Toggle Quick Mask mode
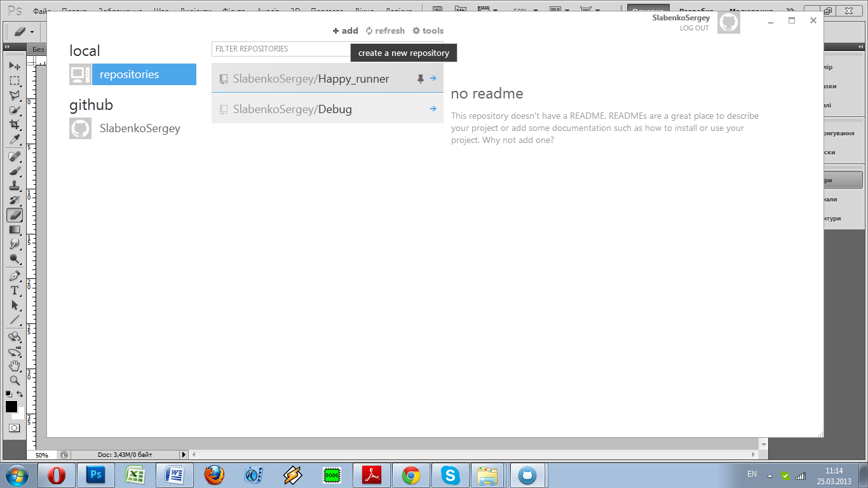 coord(14,428)
